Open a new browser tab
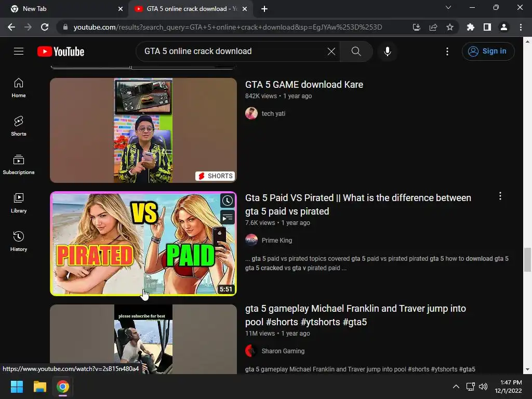This screenshot has width=532, height=399. [264, 9]
